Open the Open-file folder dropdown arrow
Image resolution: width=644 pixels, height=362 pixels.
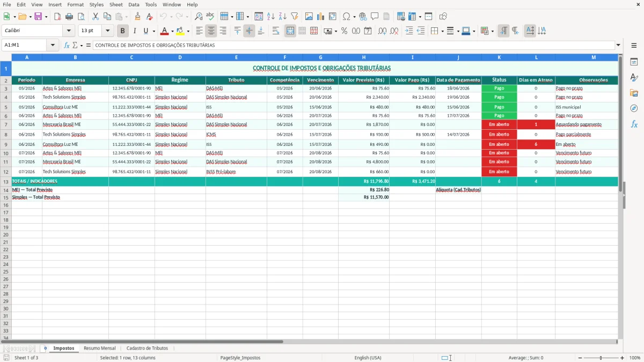[x=30, y=17]
